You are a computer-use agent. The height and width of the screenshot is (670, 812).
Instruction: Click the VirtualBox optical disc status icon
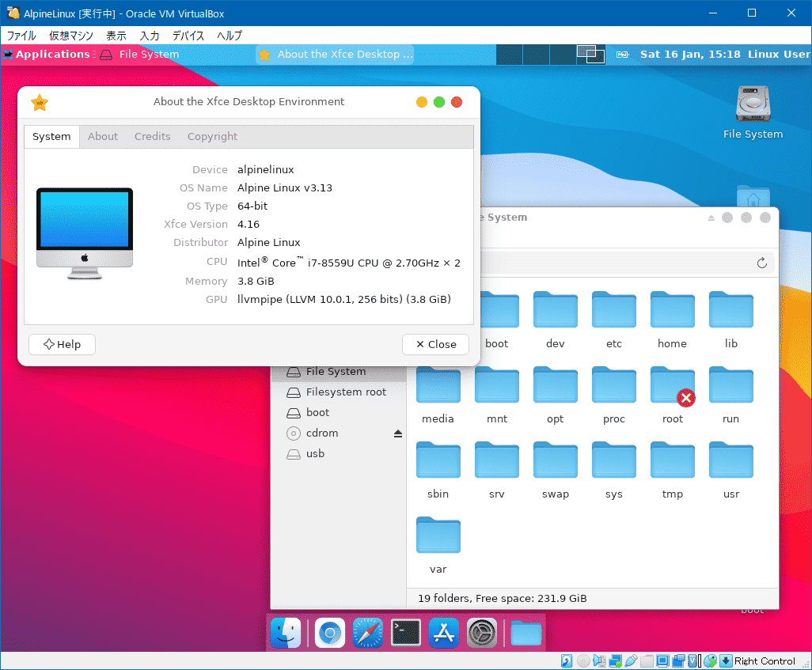(x=583, y=661)
